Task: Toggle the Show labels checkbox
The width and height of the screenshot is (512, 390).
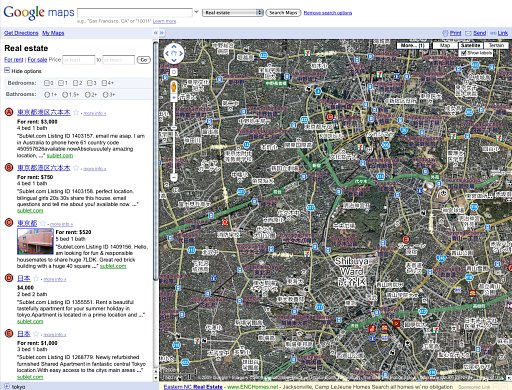Action: [463, 53]
